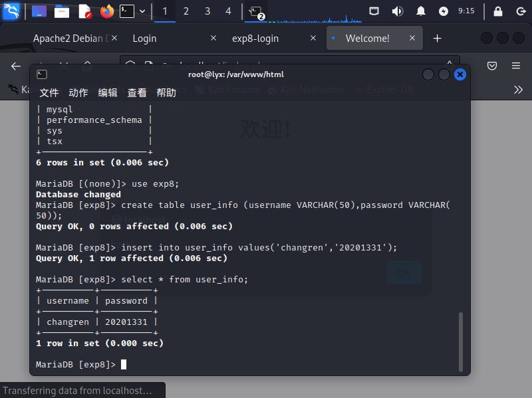Click the terminal vertical scrollbar
The width and height of the screenshot is (532, 398).
(461, 342)
